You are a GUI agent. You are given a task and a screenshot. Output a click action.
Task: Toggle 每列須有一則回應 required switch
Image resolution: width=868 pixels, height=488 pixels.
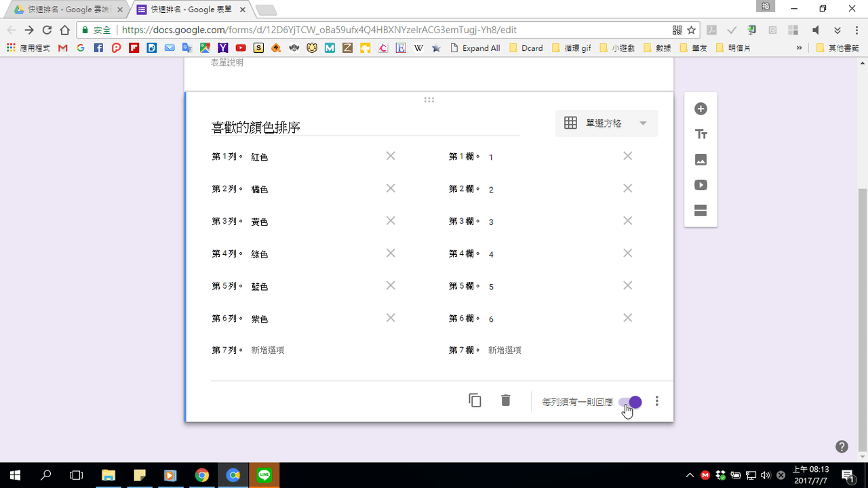(x=630, y=402)
